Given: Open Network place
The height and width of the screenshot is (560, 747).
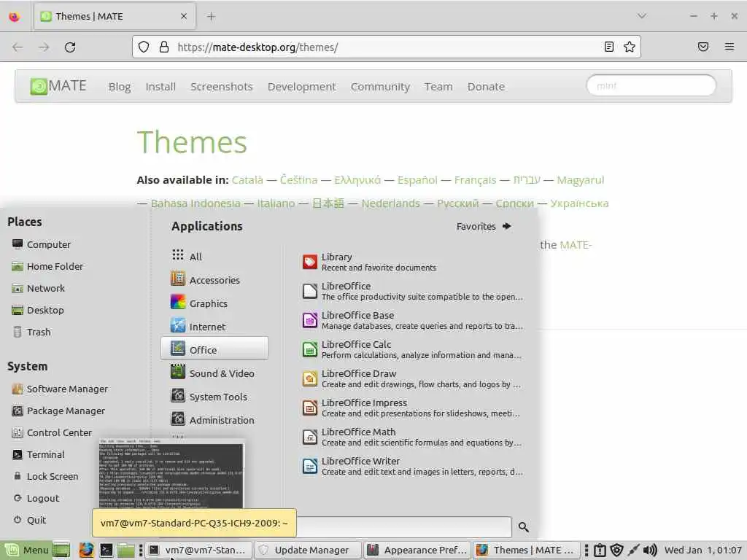Looking at the screenshot, I should [39, 288].
